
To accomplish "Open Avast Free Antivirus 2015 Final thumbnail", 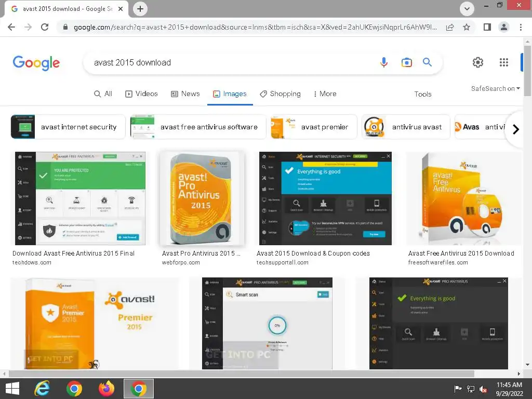I will point(80,198).
